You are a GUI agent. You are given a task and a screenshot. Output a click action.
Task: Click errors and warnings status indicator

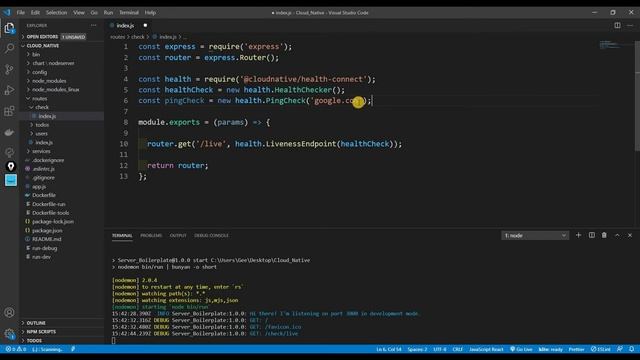pos(16,349)
